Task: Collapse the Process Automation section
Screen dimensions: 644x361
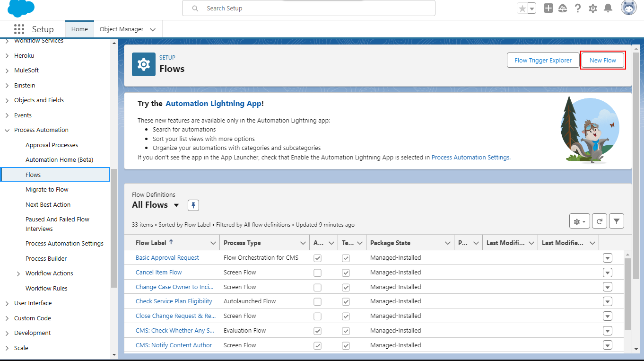Action: 7,130
